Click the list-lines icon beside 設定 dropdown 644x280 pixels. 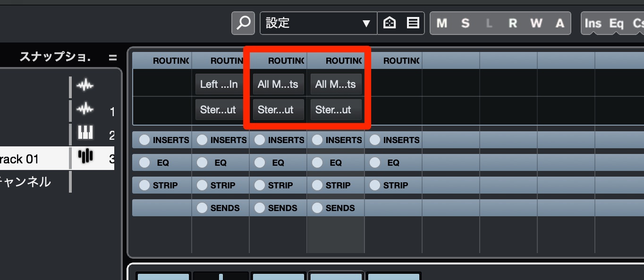click(x=413, y=23)
